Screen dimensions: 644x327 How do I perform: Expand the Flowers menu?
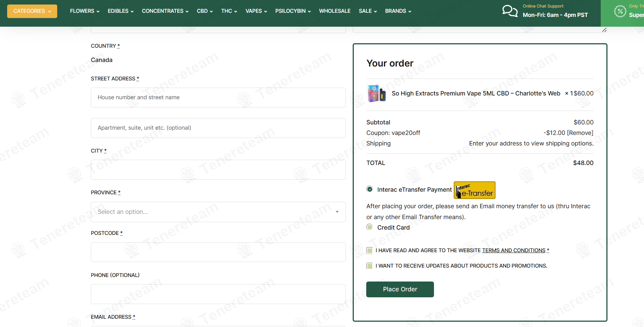tap(85, 11)
